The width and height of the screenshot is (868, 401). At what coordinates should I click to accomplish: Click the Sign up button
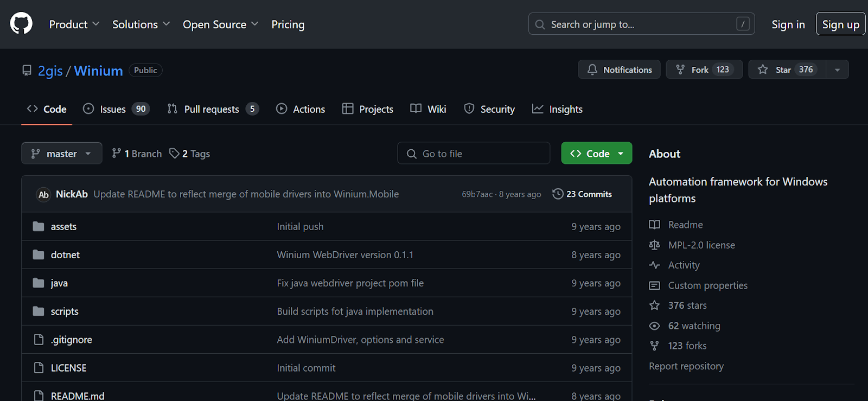click(x=840, y=24)
